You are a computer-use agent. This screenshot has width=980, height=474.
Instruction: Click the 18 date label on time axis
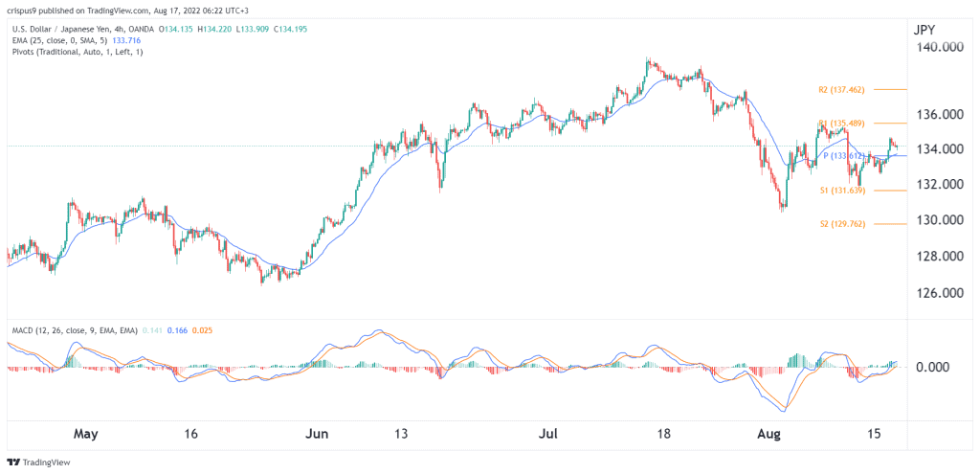pyautogui.click(x=664, y=434)
